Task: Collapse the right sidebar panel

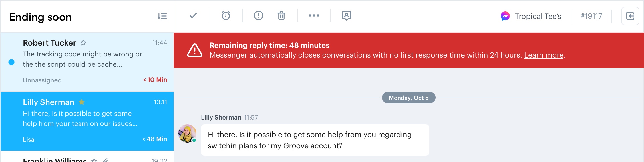Action: point(630,16)
